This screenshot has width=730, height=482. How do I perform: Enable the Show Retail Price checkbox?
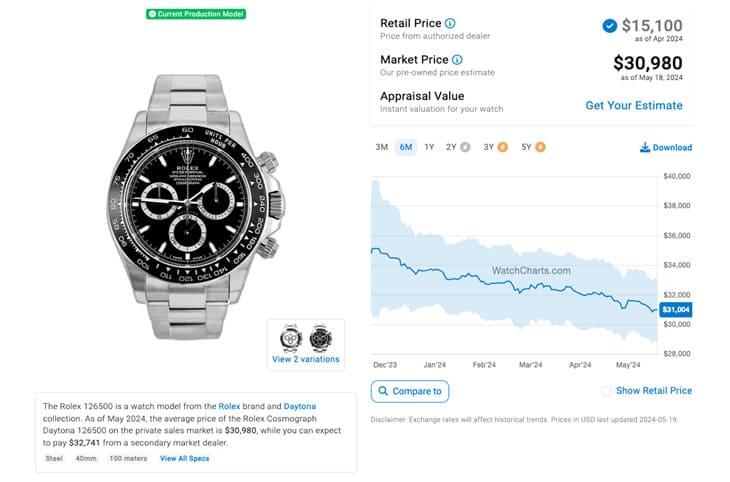click(607, 391)
